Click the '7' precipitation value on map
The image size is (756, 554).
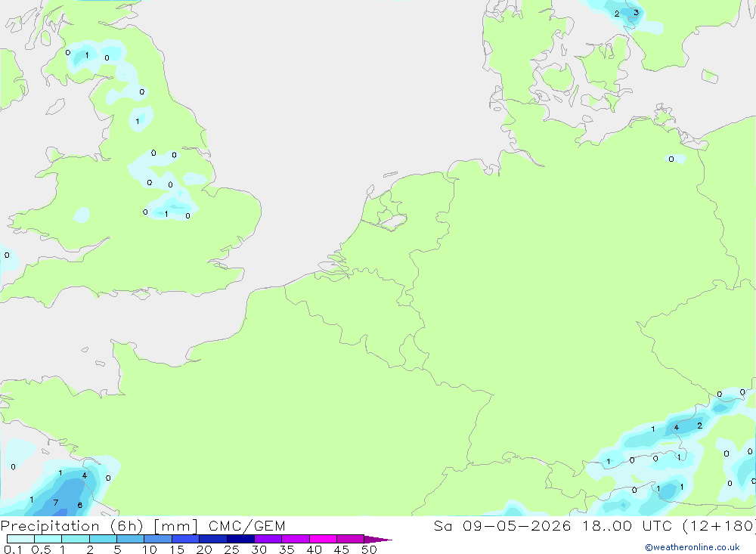56,503
